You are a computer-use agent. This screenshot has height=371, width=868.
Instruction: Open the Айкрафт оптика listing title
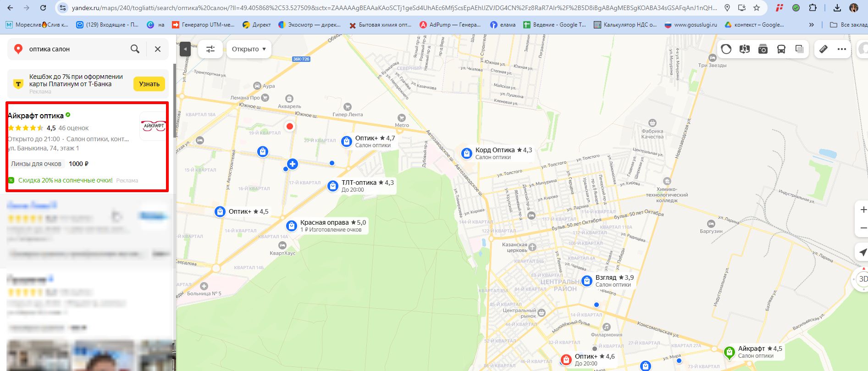36,116
